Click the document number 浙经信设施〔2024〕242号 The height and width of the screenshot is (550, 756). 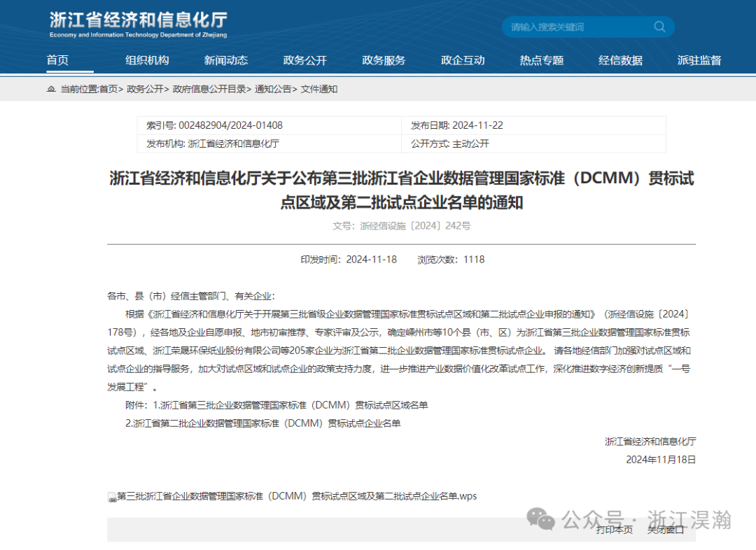coord(402,226)
